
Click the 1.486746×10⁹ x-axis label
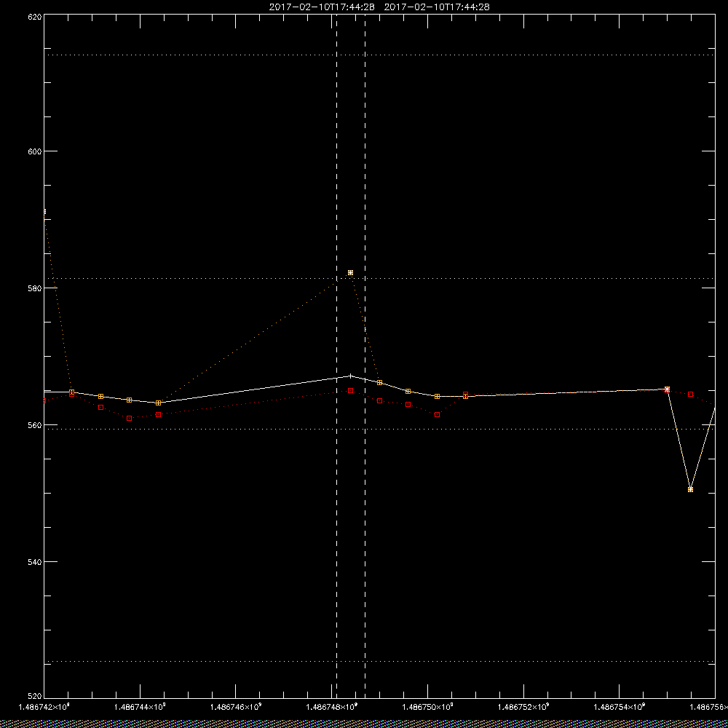click(237, 707)
